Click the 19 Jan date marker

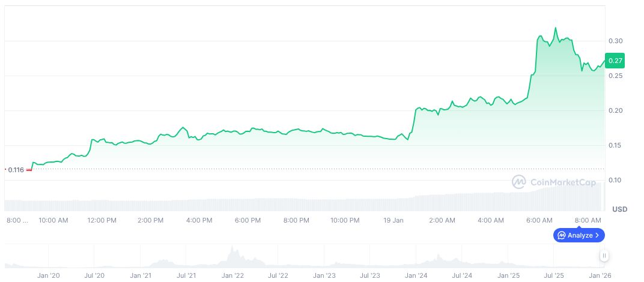point(393,220)
